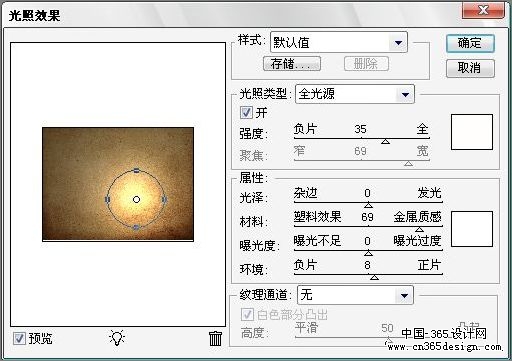Click the 存储 save style button
The height and width of the screenshot is (361, 512).
pyautogui.click(x=292, y=63)
